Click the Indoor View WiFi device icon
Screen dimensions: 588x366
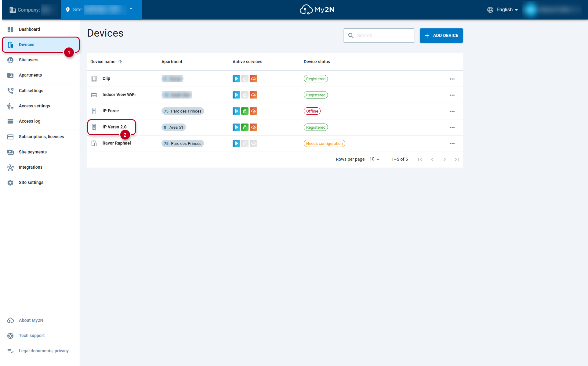click(94, 95)
